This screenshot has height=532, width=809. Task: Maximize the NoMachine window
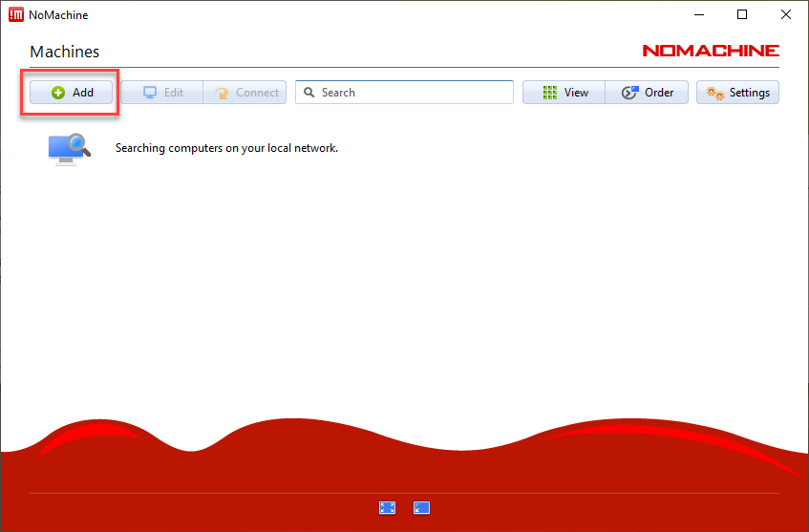pyautogui.click(x=742, y=15)
